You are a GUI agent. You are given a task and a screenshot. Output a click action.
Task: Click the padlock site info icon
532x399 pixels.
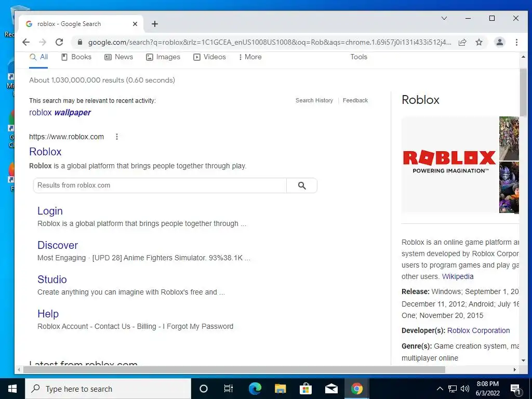point(79,42)
